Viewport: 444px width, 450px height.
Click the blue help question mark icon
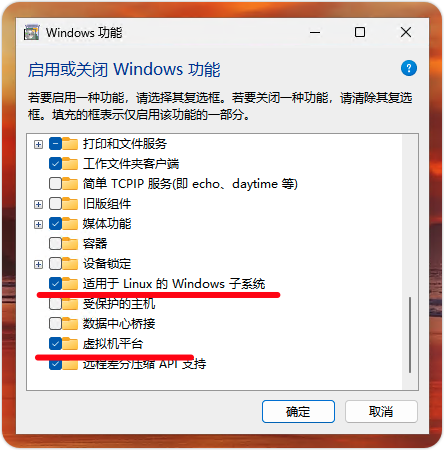[409, 68]
